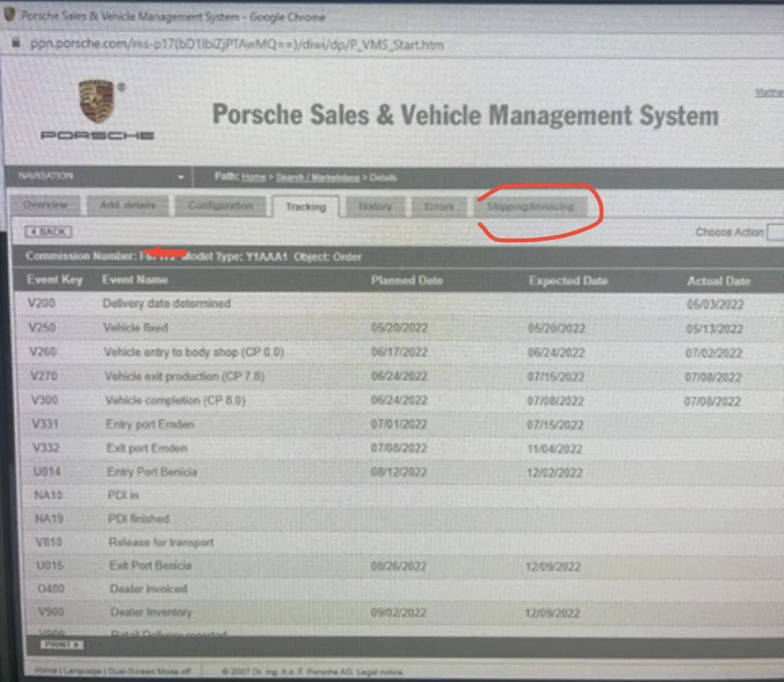
Task: Click the PRINT button
Action: [62, 645]
